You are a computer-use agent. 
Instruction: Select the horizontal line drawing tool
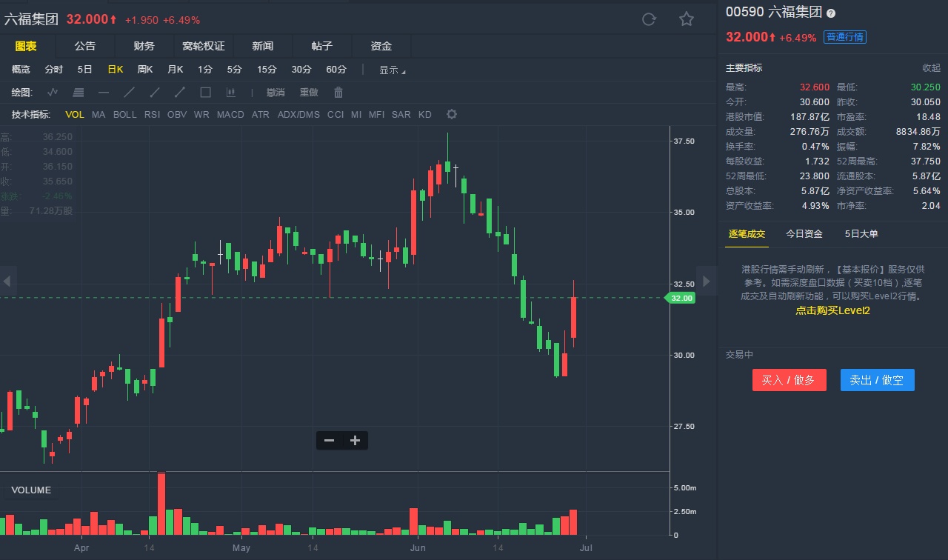tap(104, 93)
